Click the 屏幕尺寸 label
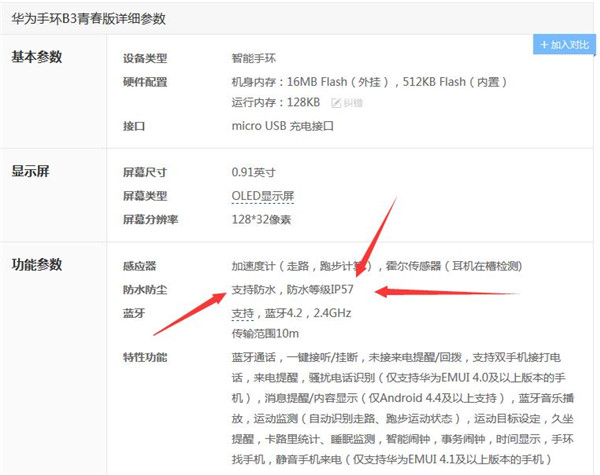 (145, 172)
